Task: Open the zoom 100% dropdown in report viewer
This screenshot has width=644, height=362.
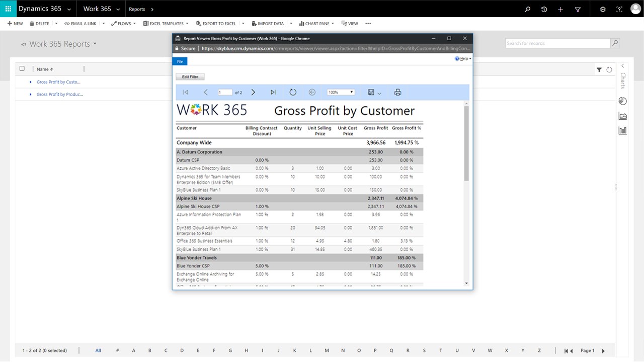Action: (341, 92)
